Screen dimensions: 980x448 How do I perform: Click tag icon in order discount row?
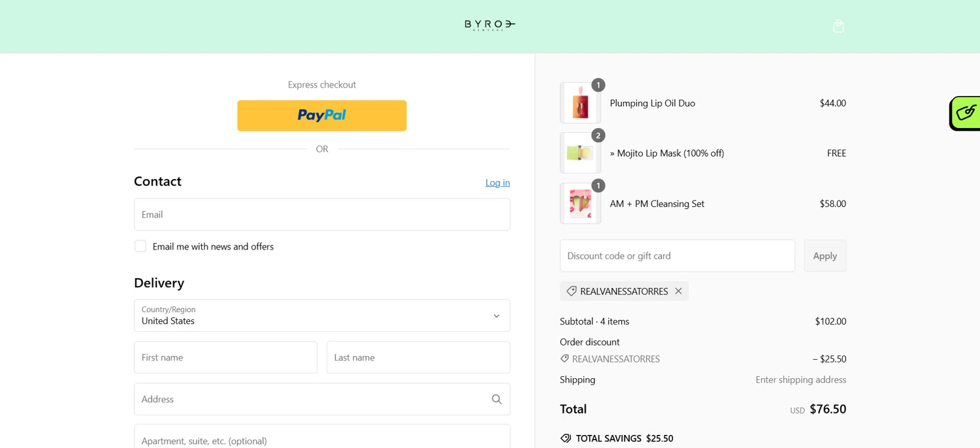(564, 359)
